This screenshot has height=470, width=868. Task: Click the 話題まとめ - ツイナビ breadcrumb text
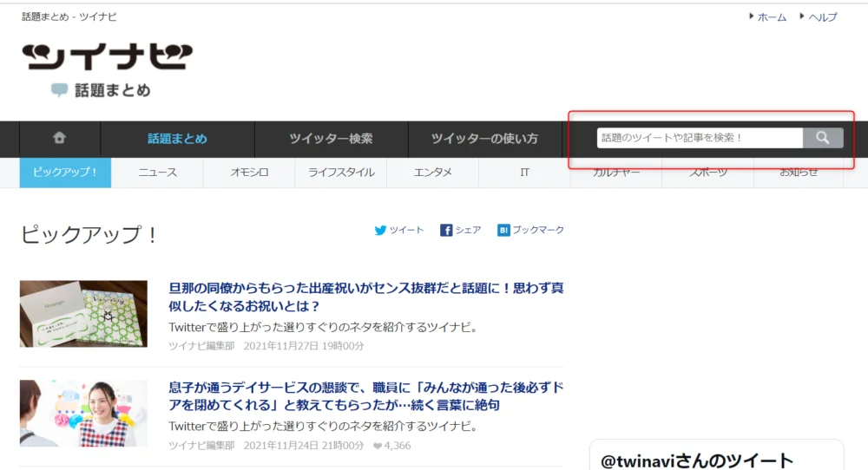tap(69, 16)
